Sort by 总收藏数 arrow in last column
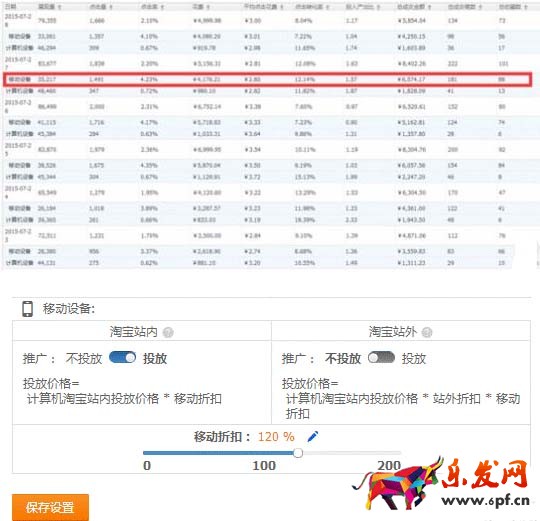Image resolution: width=540 pixels, height=521 pixels. [x=526, y=7]
